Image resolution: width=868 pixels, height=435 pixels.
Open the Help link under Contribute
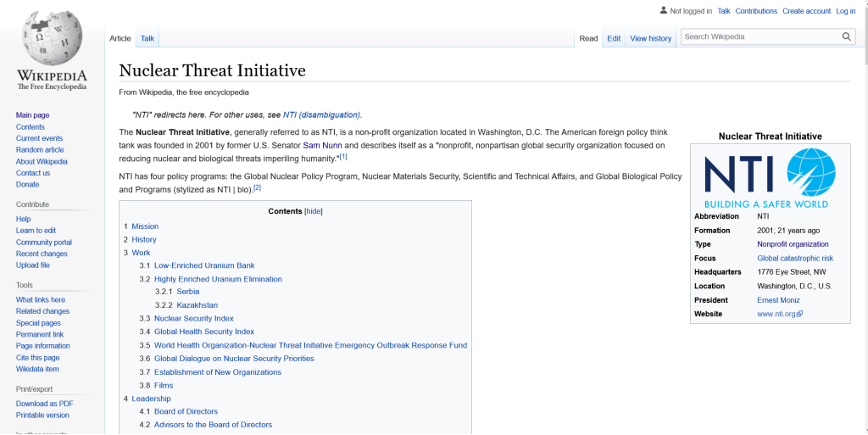(23, 219)
